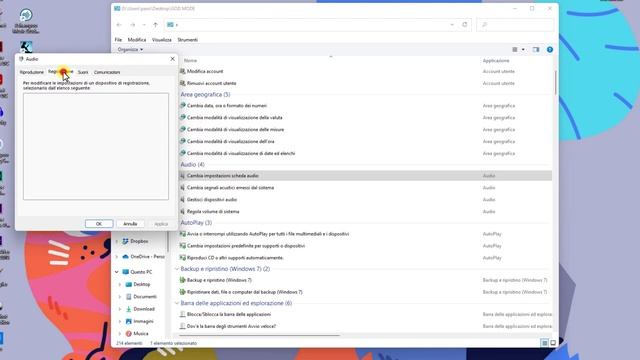This screenshot has height=360, width=640.
Task: Switch to the Riproduzione tab in Audio dialog
Action: coord(31,72)
